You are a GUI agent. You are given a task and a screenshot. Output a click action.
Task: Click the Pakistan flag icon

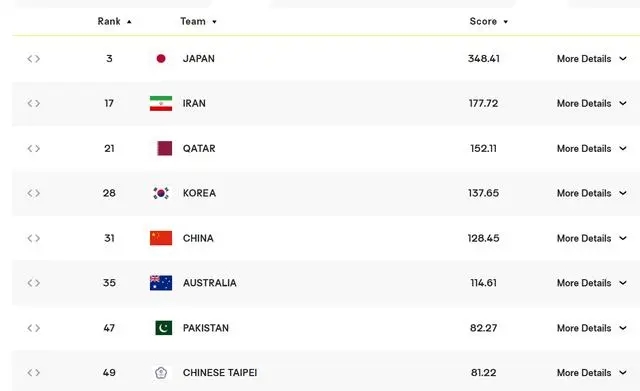pos(164,328)
